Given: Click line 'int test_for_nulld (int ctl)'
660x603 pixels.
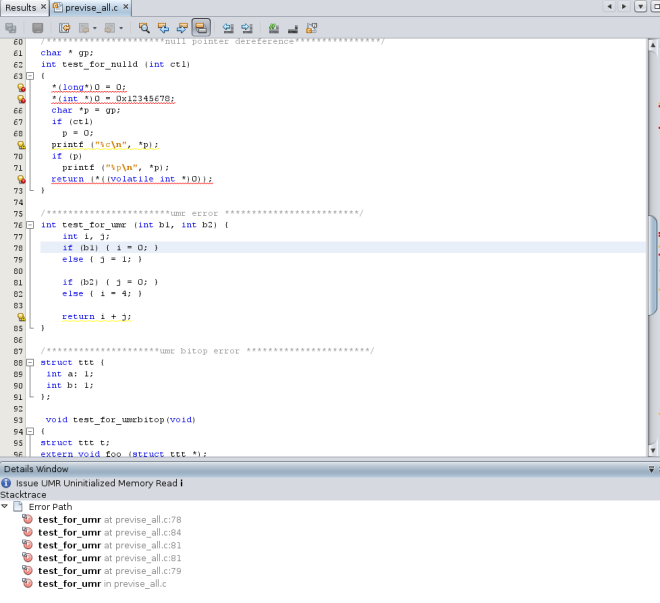Looking at the screenshot, I should point(115,64).
